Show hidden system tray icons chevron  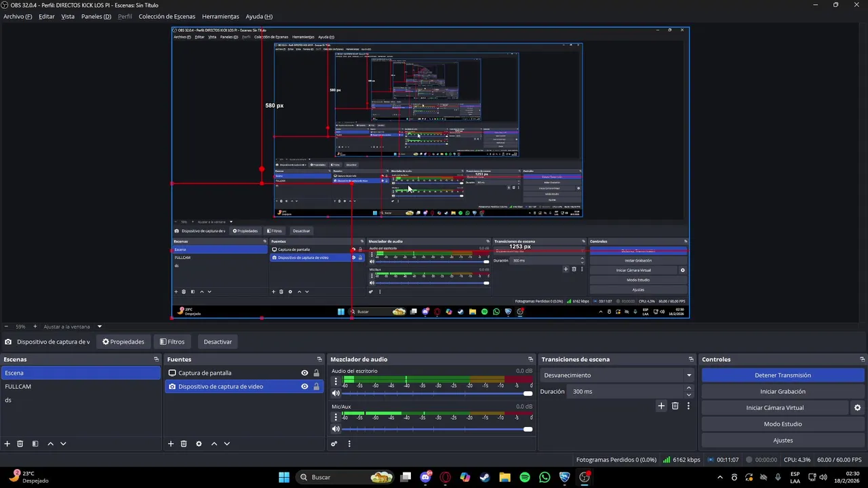point(719,477)
